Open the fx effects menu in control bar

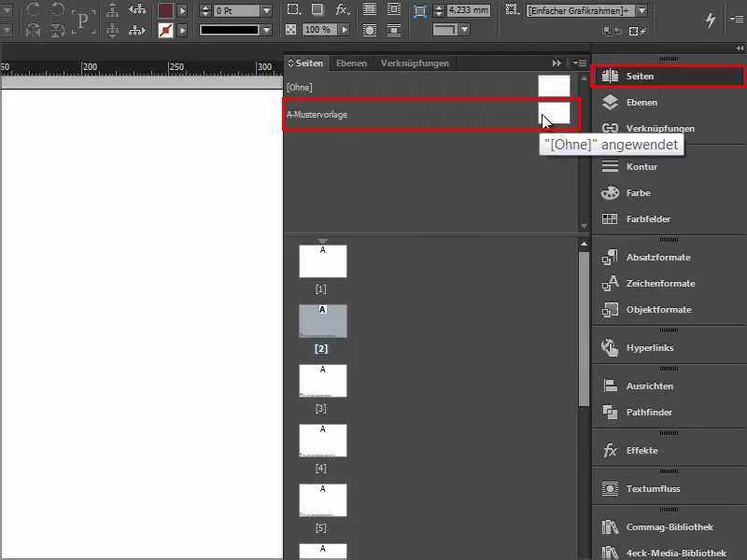coord(343,9)
